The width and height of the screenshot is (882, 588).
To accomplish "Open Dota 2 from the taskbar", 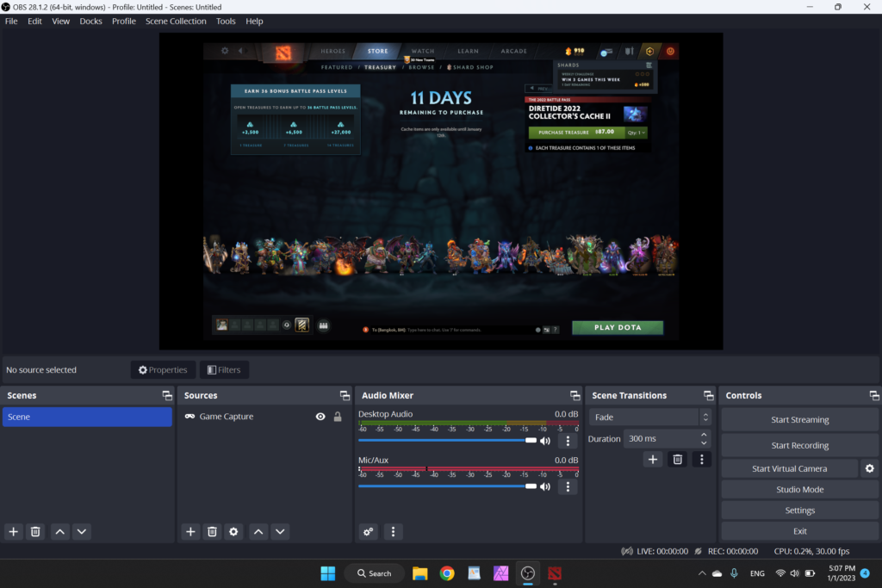I will [555, 573].
